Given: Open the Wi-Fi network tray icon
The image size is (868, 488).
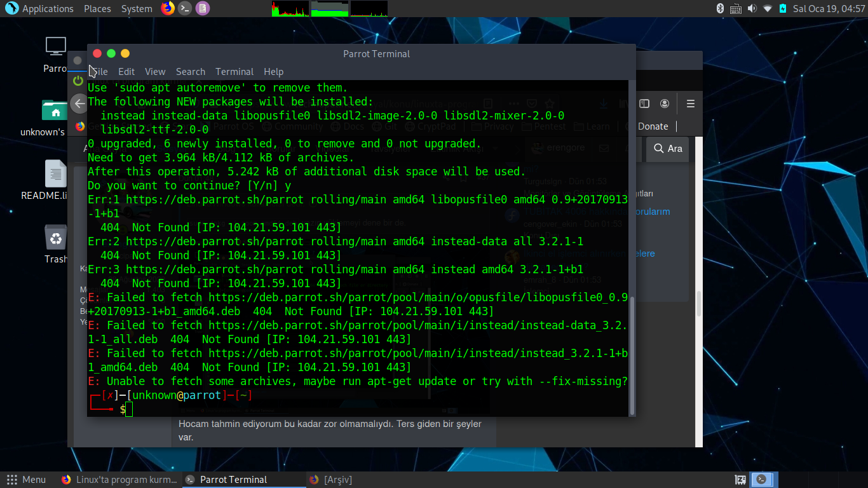Looking at the screenshot, I should point(768,8).
